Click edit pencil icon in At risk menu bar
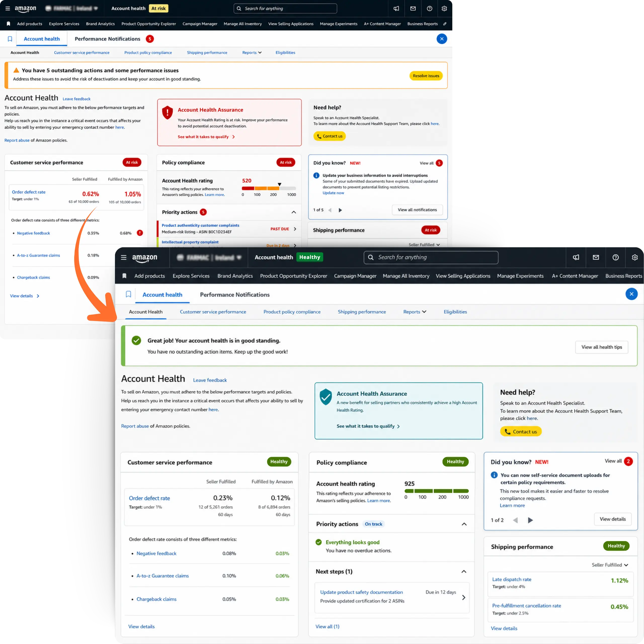 pyautogui.click(x=445, y=24)
